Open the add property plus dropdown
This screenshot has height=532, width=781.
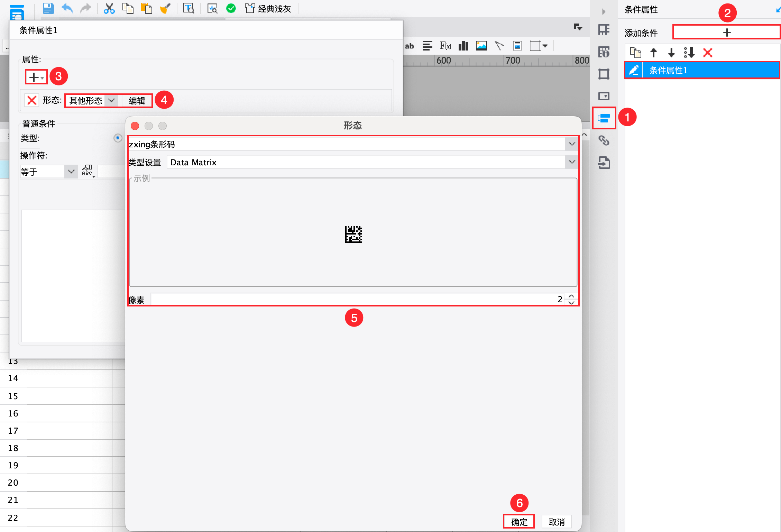36,77
